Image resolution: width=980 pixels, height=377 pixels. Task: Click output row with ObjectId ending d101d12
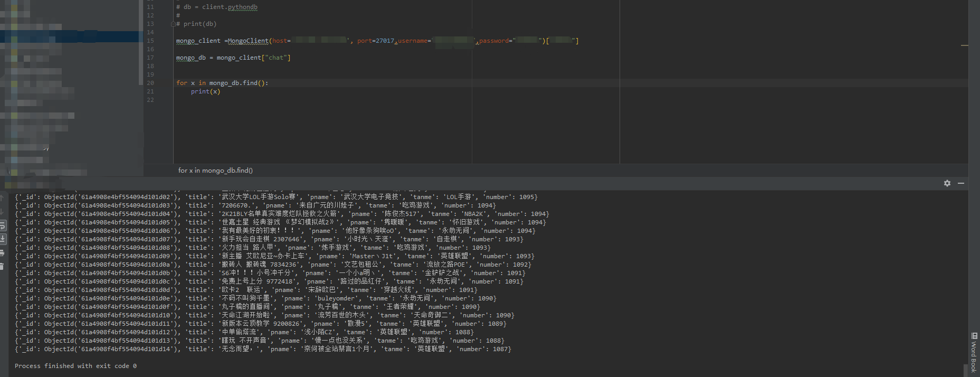pyautogui.click(x=244, y=332)
